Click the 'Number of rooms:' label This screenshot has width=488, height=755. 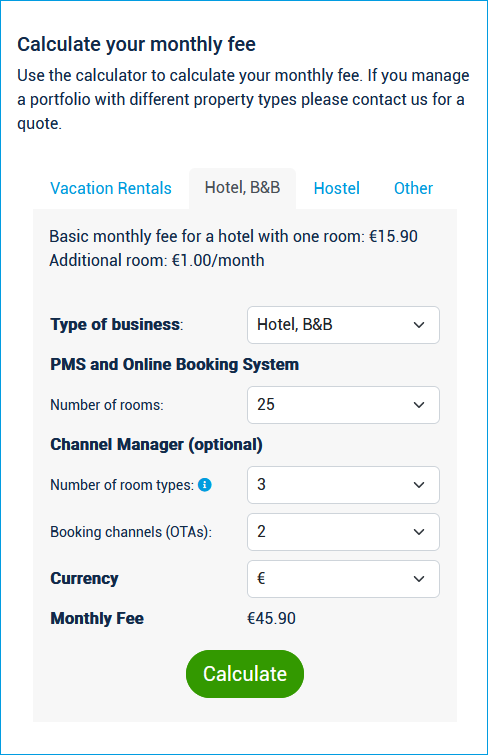click(107, 405)
